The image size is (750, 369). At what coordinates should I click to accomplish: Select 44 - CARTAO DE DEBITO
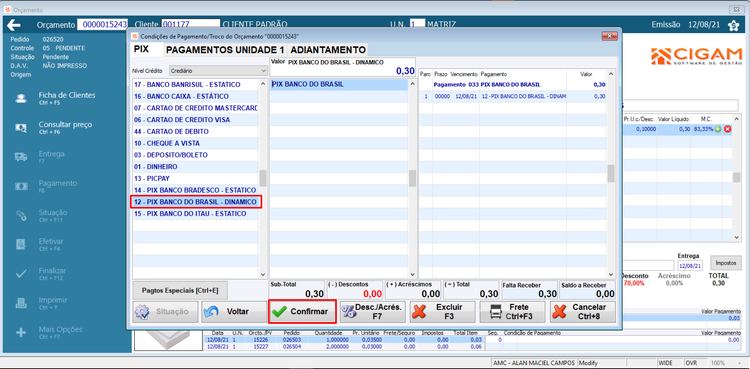[x=196, y=131]
